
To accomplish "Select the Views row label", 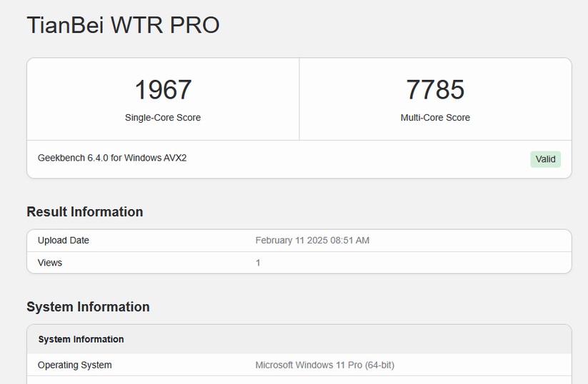I will pyautogui.click(x=50, y=263).
